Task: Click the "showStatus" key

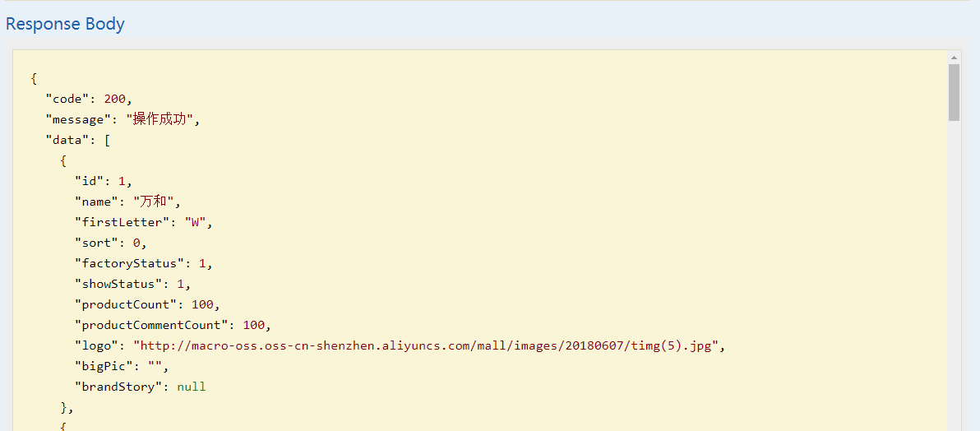Action: pyautogui.click(x=118, y=284)
